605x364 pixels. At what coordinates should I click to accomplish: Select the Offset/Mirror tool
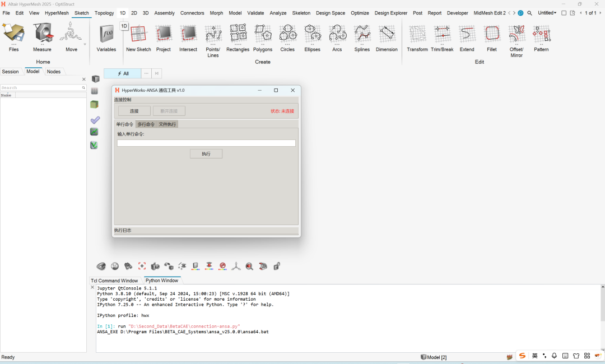click(x=516, y=35)
